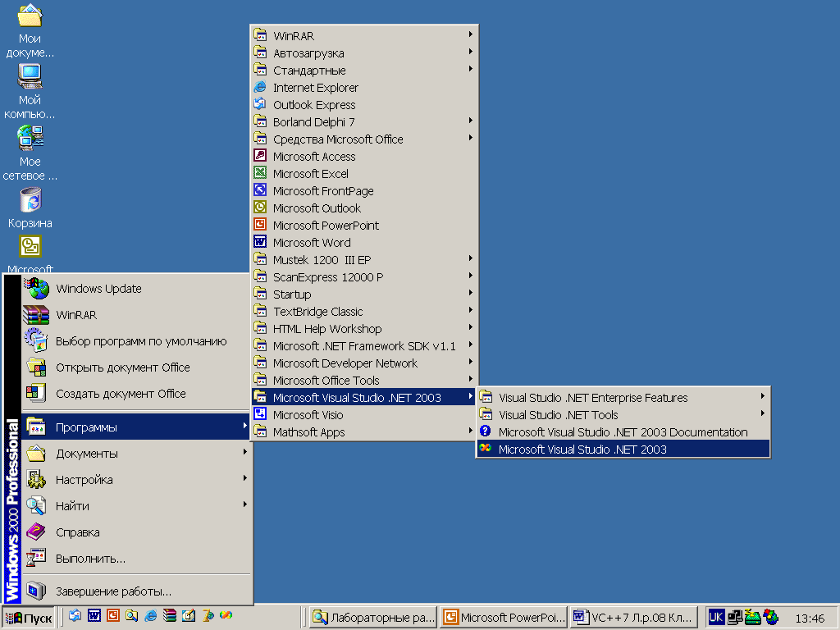Open the Найти search submenu
840x630 pixels.
(x=136, y=505)
